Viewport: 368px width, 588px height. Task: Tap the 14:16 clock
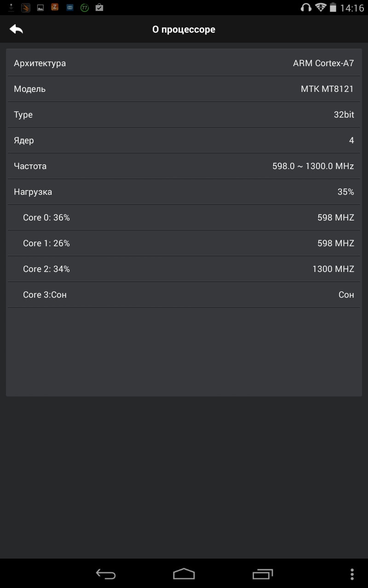352,8
